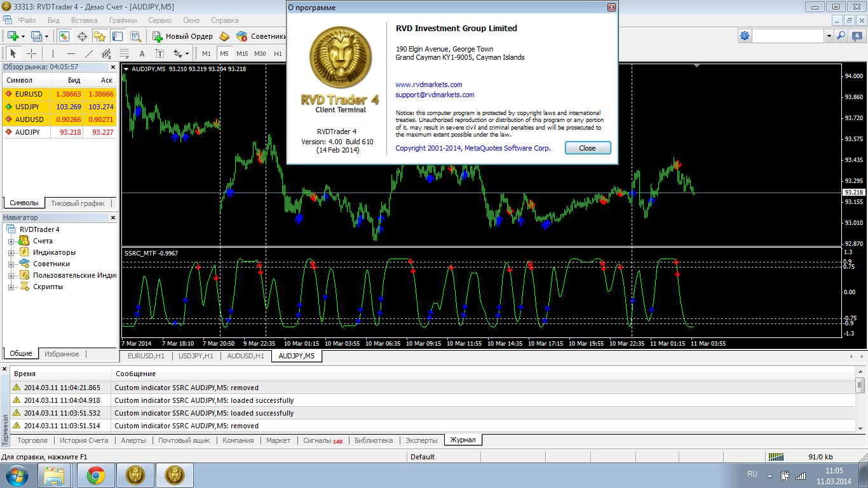
Task: Click the search field in toolbar
Action: (x=788, y=36)
